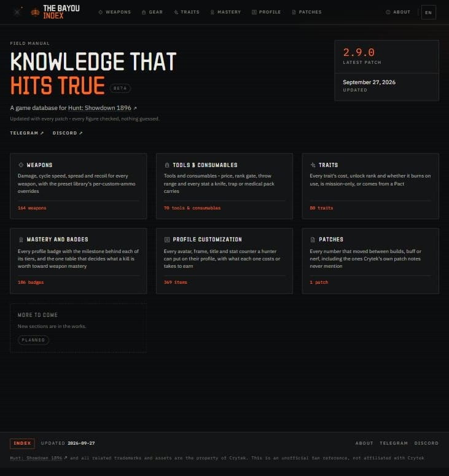Open Patches in the top navigation

(x=306, y=12)
